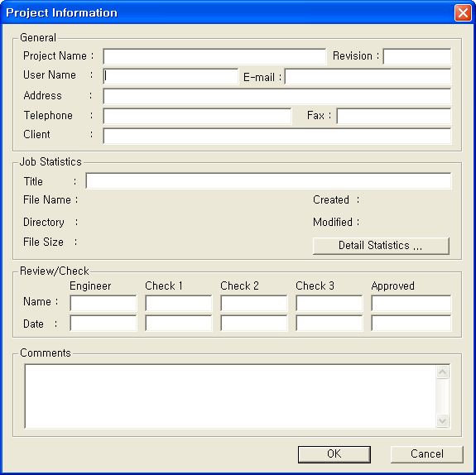The height and width of the screenshot is (475, 476).
Task: Click the Comments scrollbar up arrow
Action: tap(443, 372)
